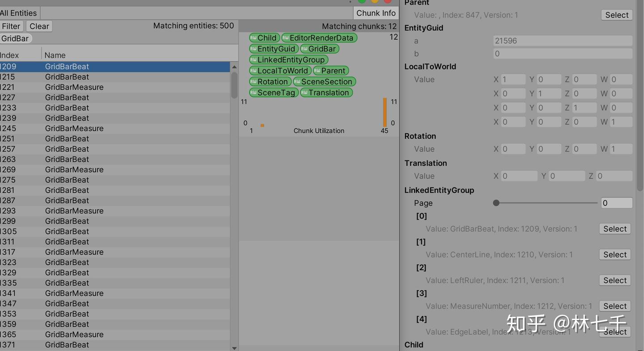Collapse the LinkedEntityGroup section header
The width and height of the screenshot is (644, 351).
pos(439,190)
